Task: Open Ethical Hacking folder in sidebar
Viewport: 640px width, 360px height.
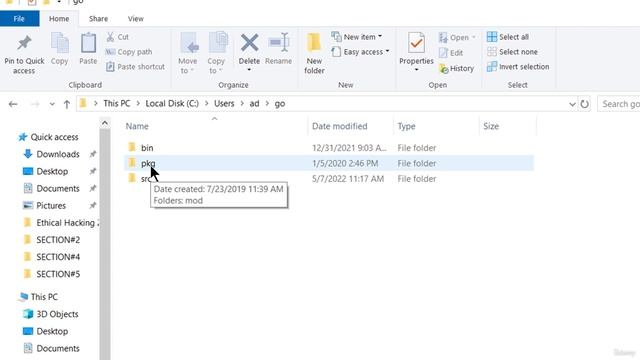Action: coord(65,223)
